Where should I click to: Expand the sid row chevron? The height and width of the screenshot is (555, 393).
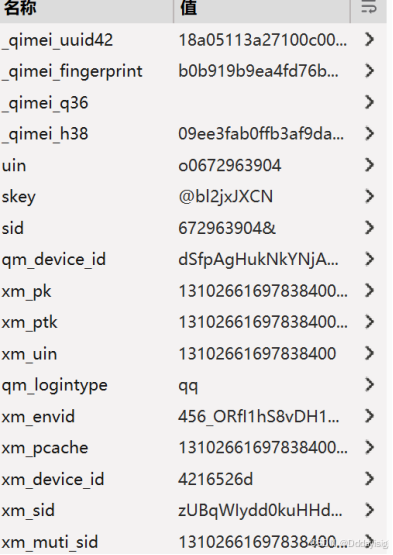tap(369, 228)
